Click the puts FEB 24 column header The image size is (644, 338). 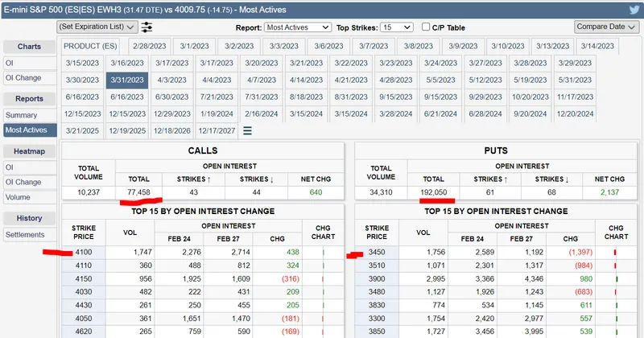click(473, 239)
